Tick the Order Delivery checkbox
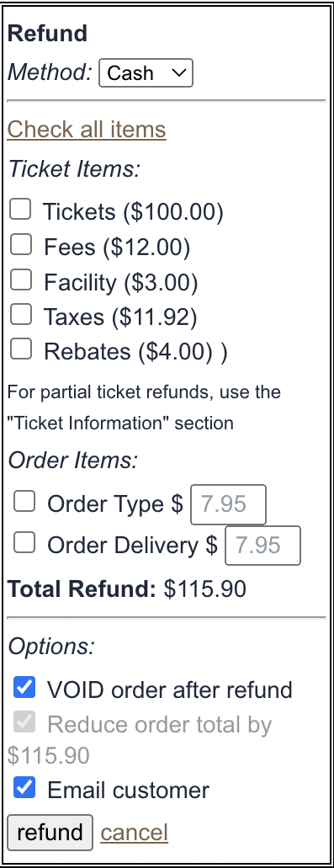The height and width of the screenshot is (868, 334). [24, 543]
